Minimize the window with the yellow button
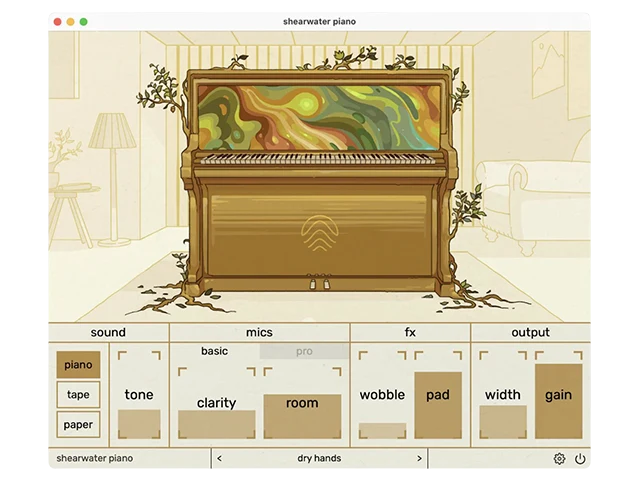This screenshot has height=480, width=640. coord(71,22)
